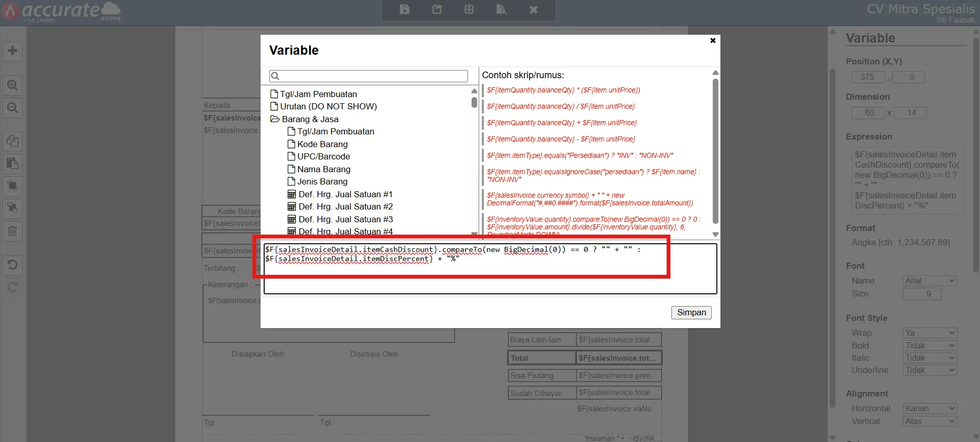Zoom in with the magnifier plus icon
This screenshot has height=442, width=980.
click(13, 85)
